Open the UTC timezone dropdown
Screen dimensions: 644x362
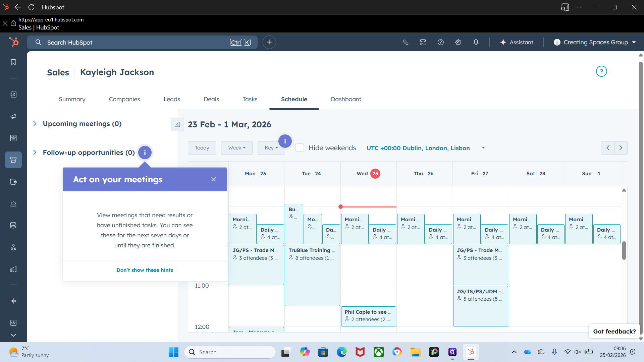click(x=426, y=148)
